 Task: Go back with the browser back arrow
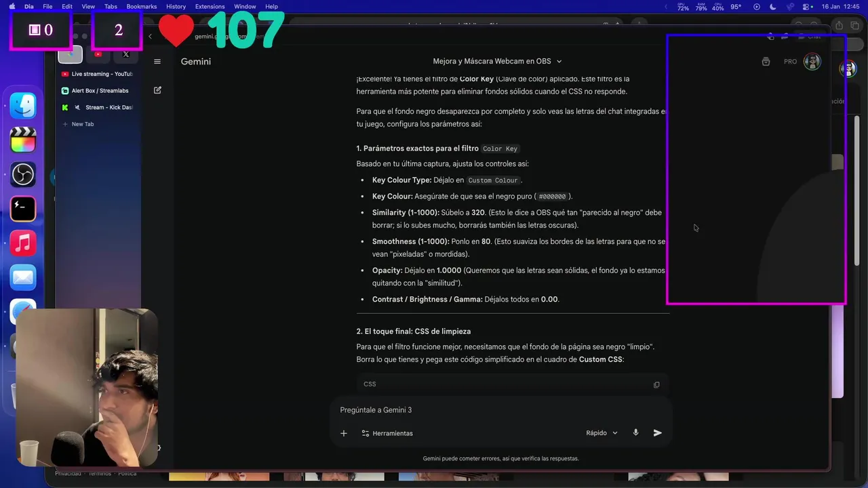click(x=150, y=37)
